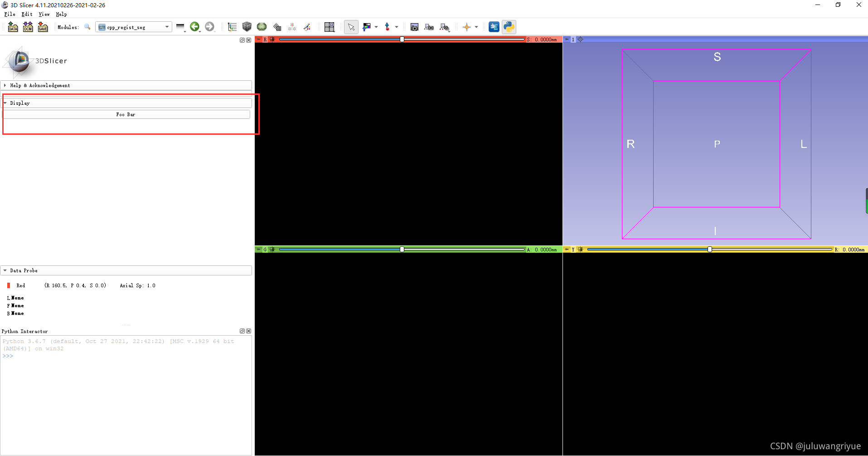Click the green slice maximize view icon
Image resolution: width=868 pixels, height=456 pixels.
tap(272, 250)
